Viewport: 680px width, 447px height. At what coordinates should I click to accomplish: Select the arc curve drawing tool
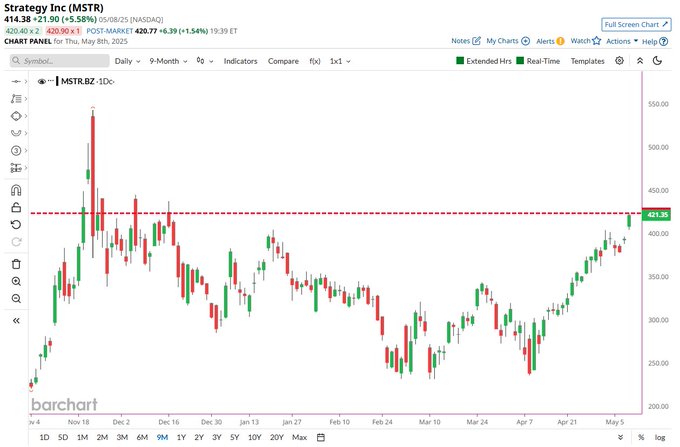tap(16, 133)
